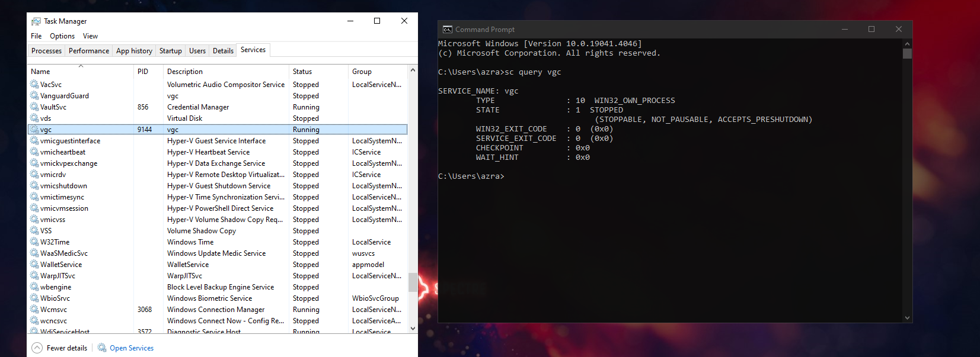This screenshot has width=980, height=357.
Task: Sort services by the PID column header
Action: (x=149, y=72)
